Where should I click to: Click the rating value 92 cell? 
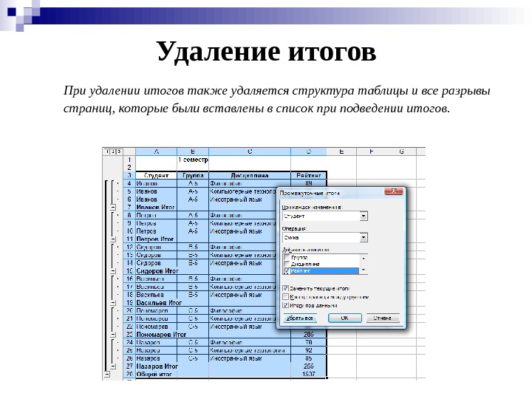[309, 350]
